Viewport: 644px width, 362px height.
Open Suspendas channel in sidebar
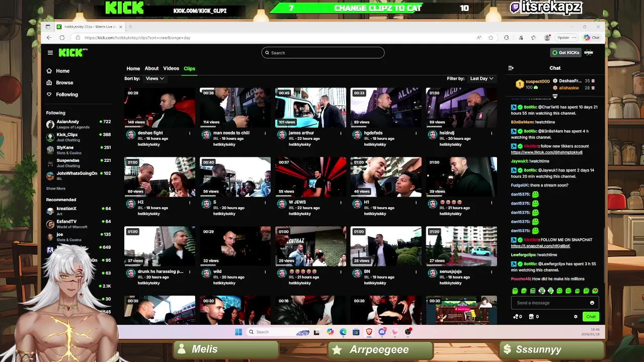(78, 163)
